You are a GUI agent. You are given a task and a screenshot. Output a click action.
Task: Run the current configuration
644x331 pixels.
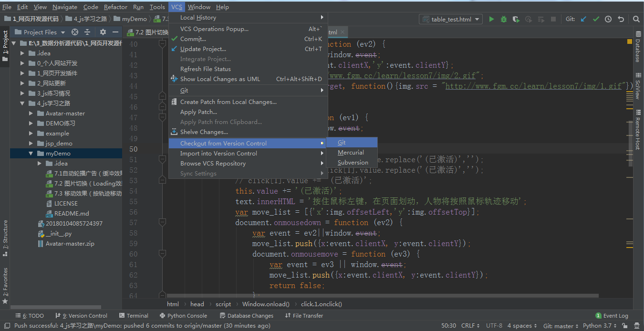491,19
